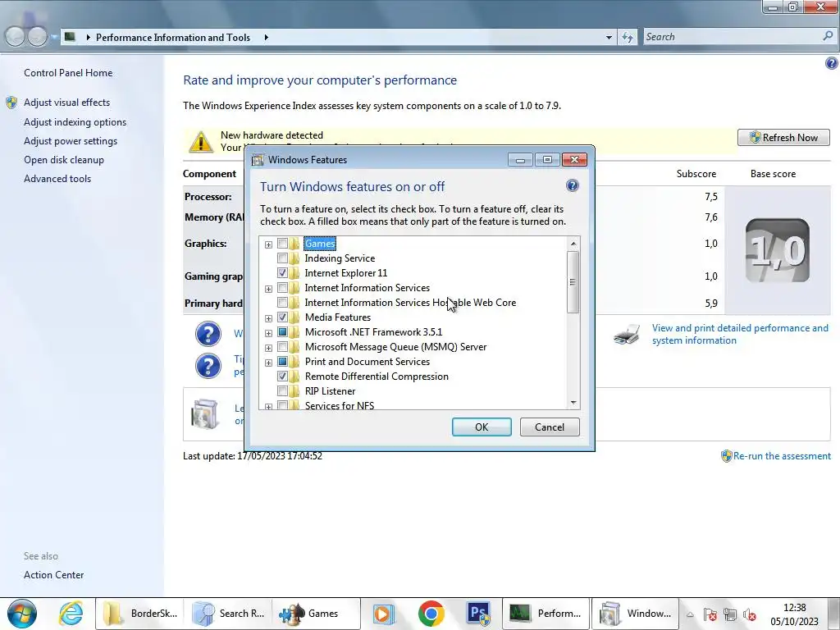Uncheck Internet Explorer 11 feature
This screenshot has height=630, width=840.
tap(282, 273)
